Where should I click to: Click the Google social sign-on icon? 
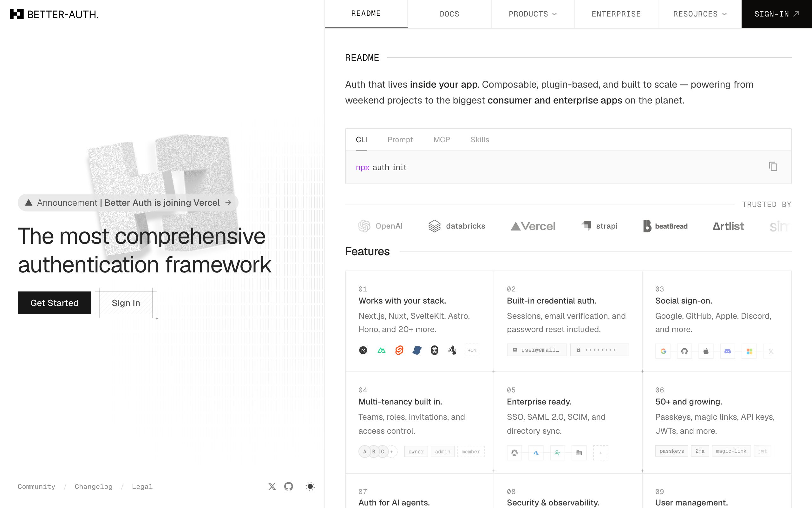click(x=663, y=351)
